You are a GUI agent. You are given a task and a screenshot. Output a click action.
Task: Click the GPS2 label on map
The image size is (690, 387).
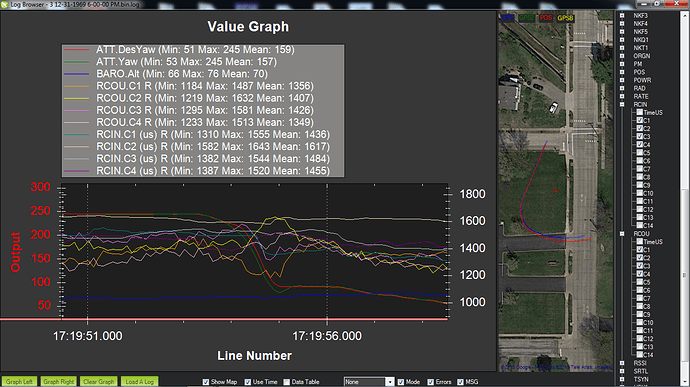click(x=526, y=18)
